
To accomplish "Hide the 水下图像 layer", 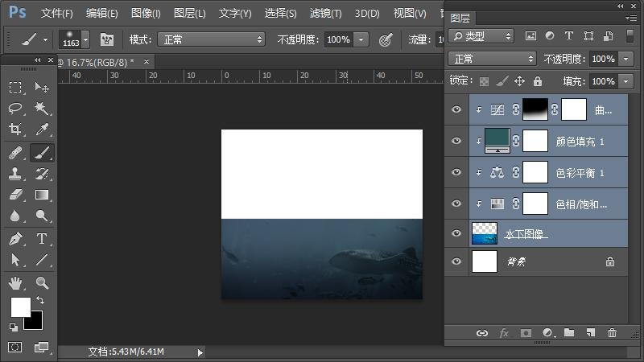I will click(x=456, y=233).
